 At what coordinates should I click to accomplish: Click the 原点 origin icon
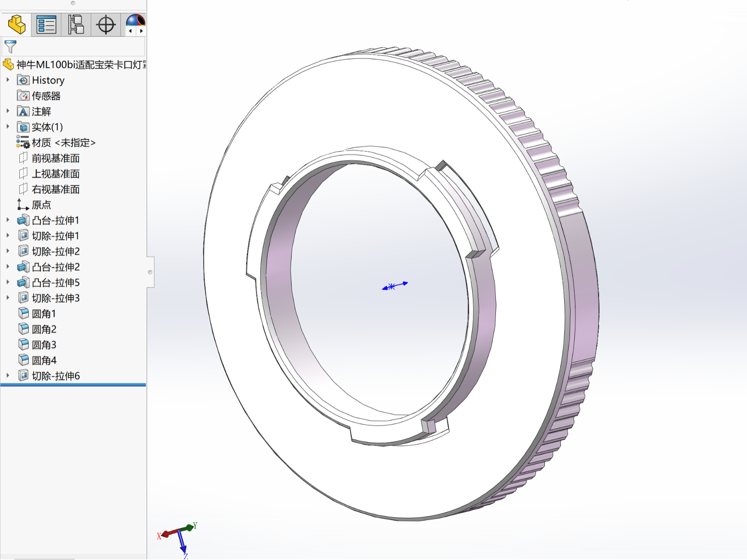(23, 205)
